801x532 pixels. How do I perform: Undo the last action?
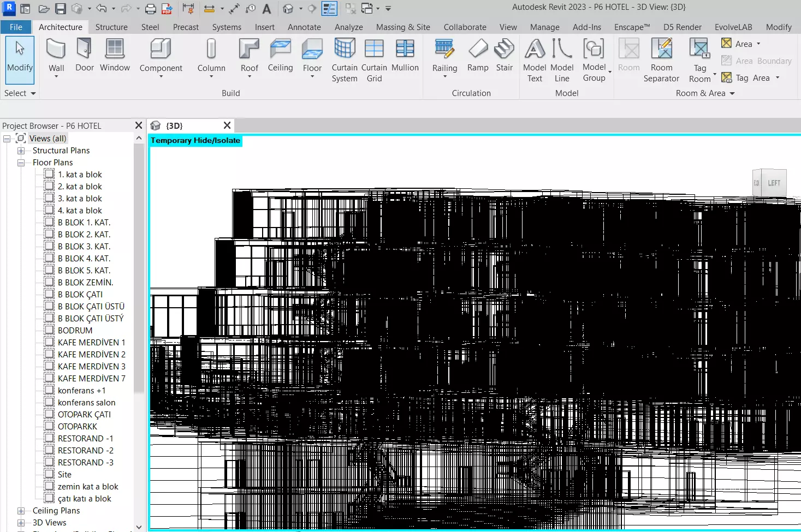pyautogui.click(x=101, y=9)
